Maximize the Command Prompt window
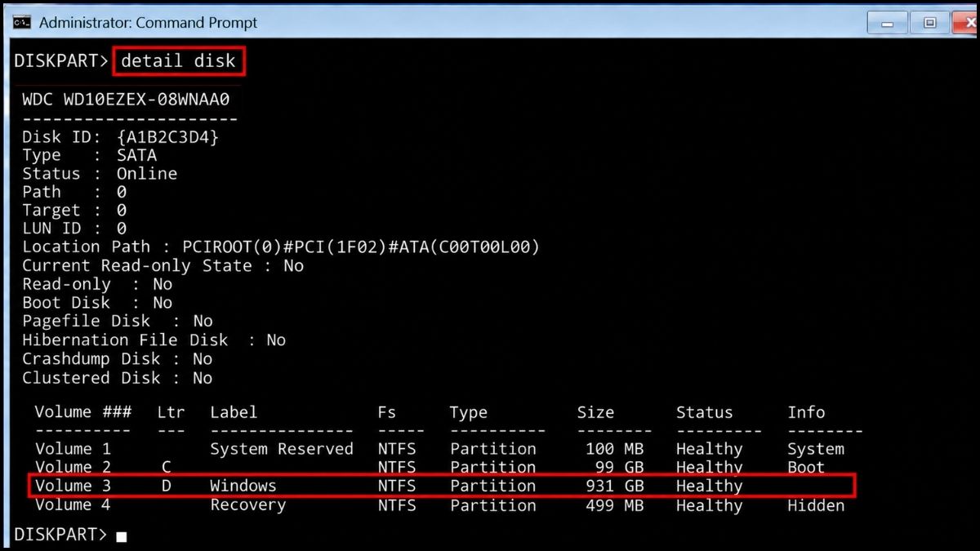Viewport: 980px width, 551px height. pos(929,23)
